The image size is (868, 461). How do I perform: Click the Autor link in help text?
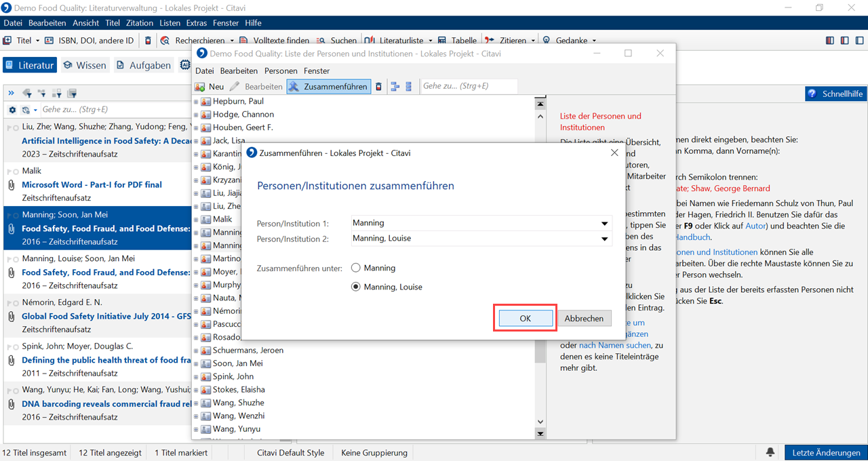755,226
